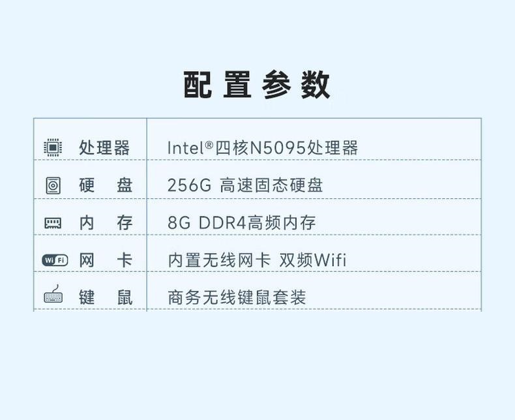
Task: Click the keyboard icon
Action: coord(53,293)
